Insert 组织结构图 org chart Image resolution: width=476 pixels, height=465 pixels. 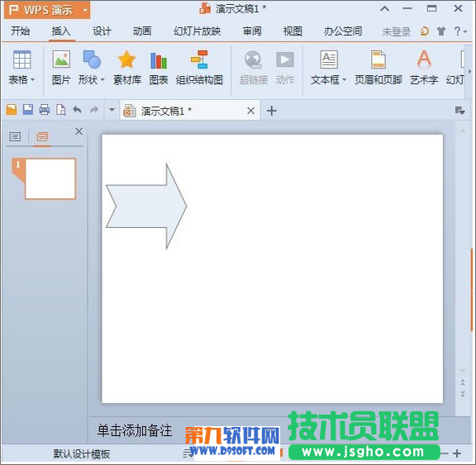(199, 59)
